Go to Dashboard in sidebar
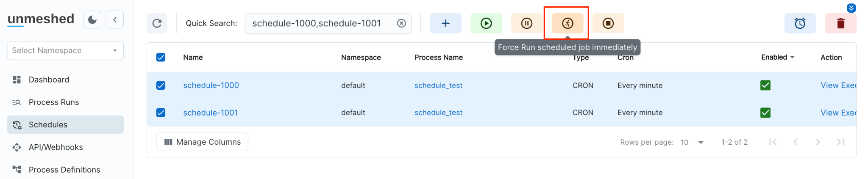868x179 pixels. [49, 80]
